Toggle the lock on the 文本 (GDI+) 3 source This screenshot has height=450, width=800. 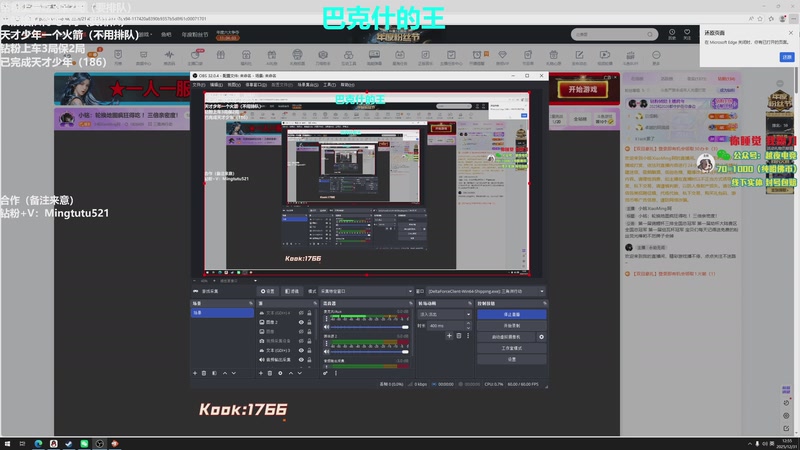click(309, 351)
